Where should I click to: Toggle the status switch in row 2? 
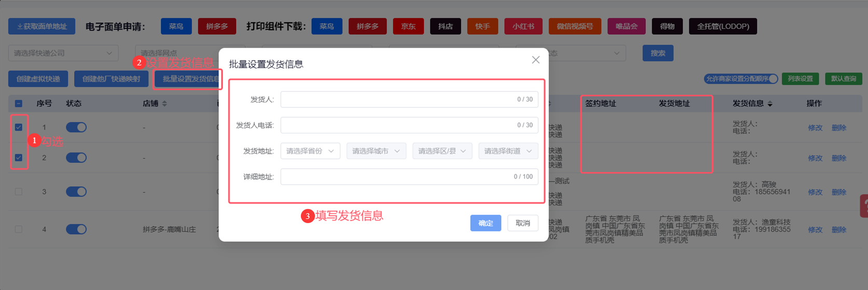[x=76, y=158]
